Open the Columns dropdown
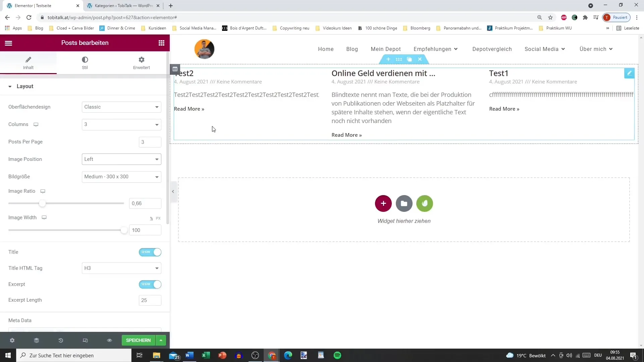This screenshot has width=644, height=362. click(121, 124)
